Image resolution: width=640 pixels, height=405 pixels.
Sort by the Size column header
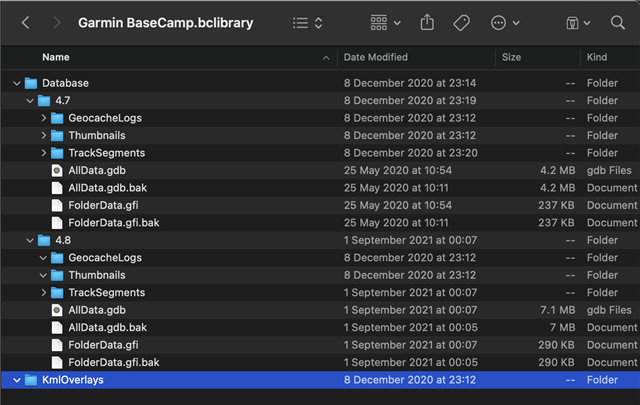tap(511, 57)
